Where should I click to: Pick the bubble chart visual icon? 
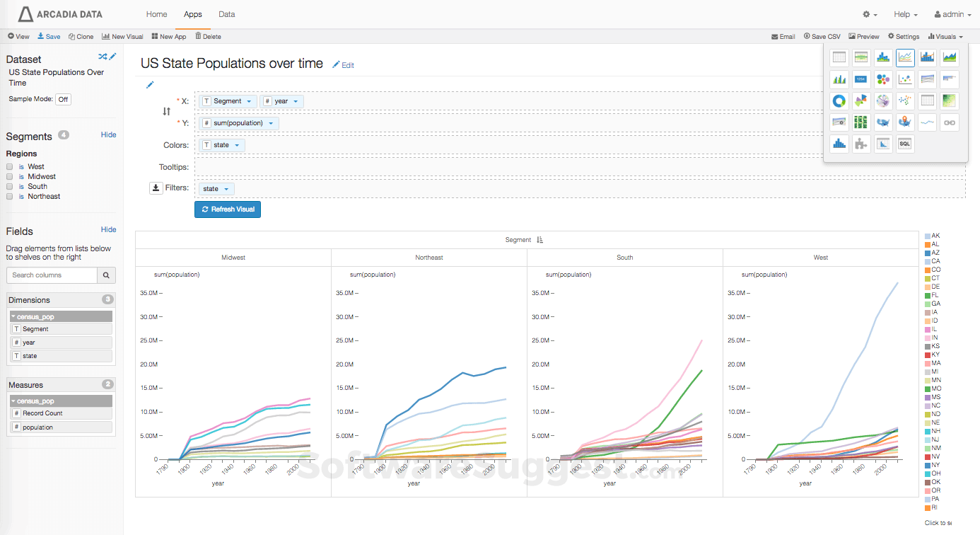[x=883, y=79]
